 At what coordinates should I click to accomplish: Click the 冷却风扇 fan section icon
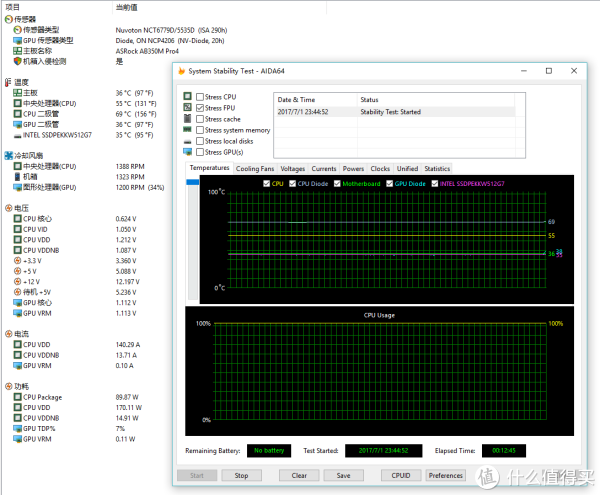9,155
